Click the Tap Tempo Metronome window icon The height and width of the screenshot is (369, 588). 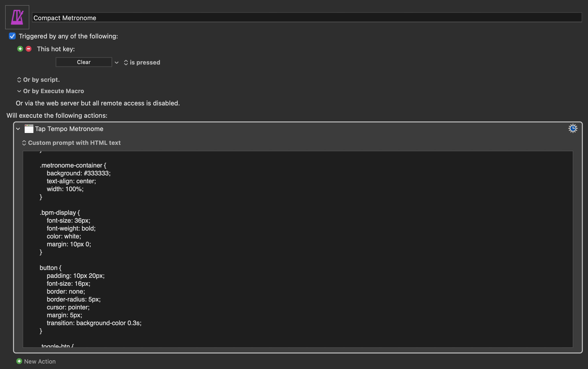click(29, 129)
